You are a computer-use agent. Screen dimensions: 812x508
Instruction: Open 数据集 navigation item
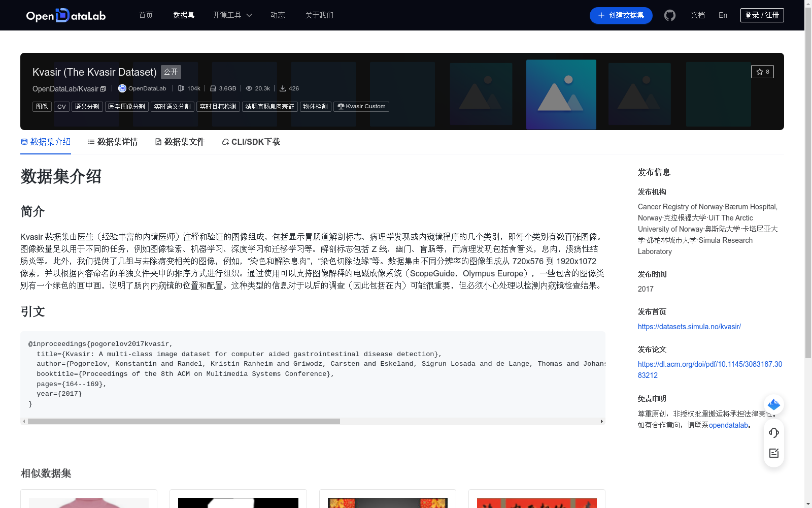184,15
